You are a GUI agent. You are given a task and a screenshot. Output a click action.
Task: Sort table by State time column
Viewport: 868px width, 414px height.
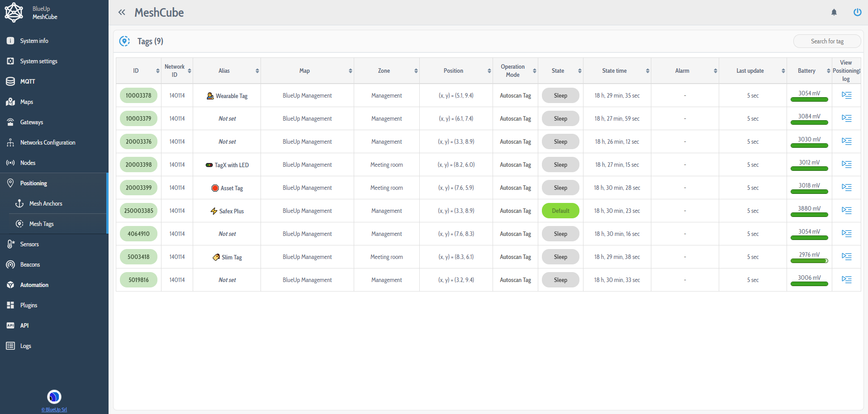tap(647, 71)
